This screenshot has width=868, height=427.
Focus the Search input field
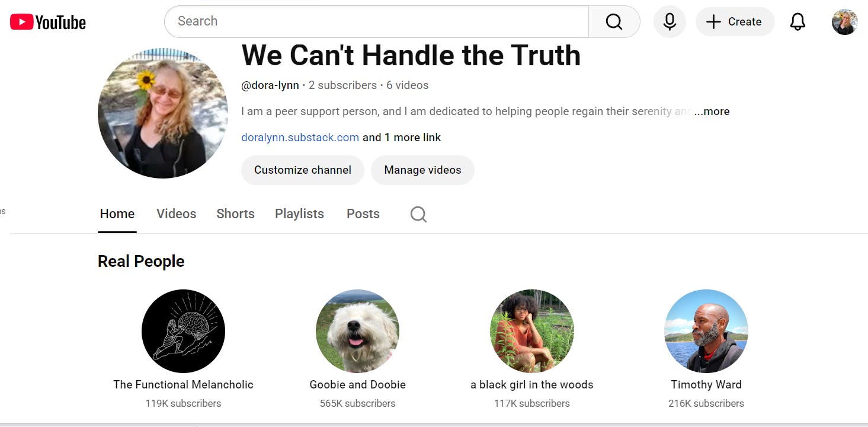point(377,22)
